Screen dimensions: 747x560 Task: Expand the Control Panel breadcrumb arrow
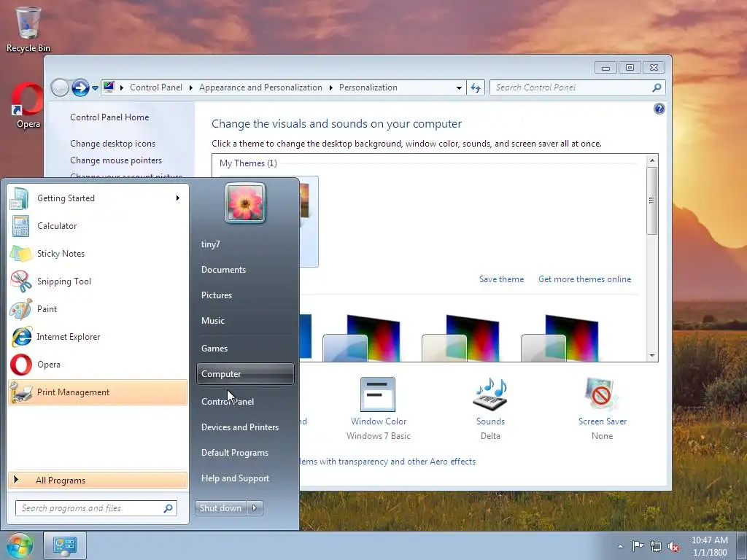pyautogui.click(x=191, y=87)
